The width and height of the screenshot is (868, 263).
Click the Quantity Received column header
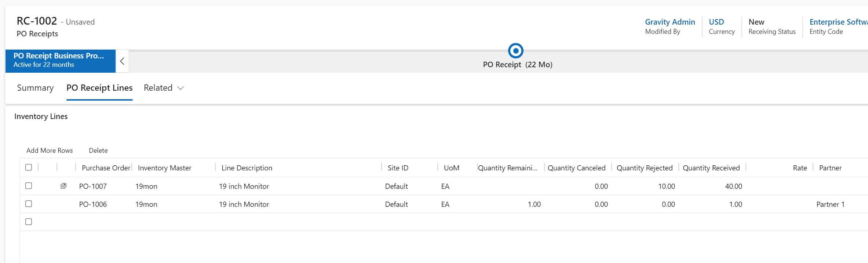[x=711, y=168]
